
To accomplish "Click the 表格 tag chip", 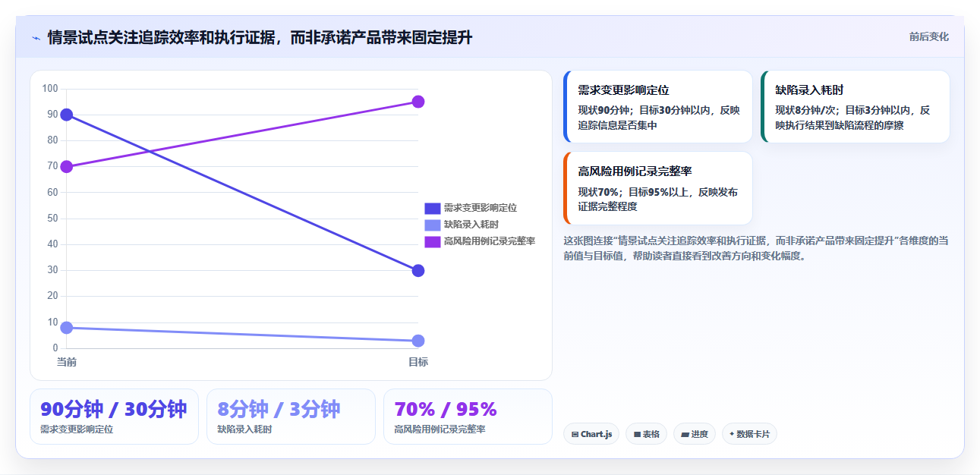I will (x=646, y=434).
